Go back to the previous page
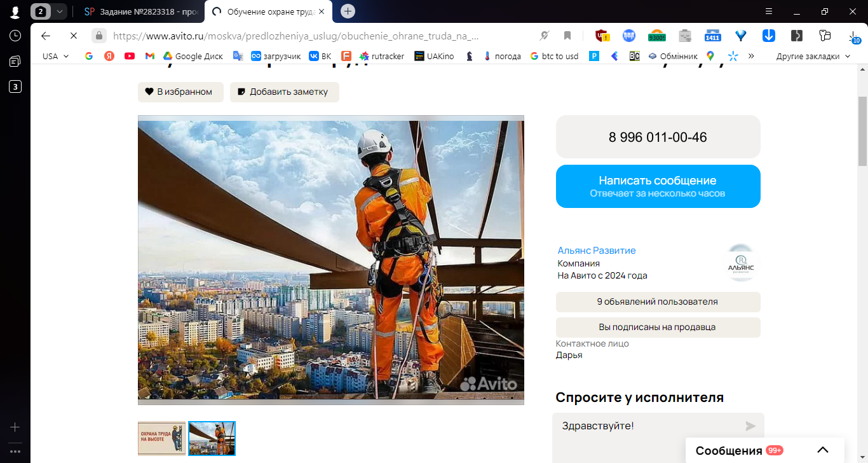This screenshot has width=868, height=463. 46,36
